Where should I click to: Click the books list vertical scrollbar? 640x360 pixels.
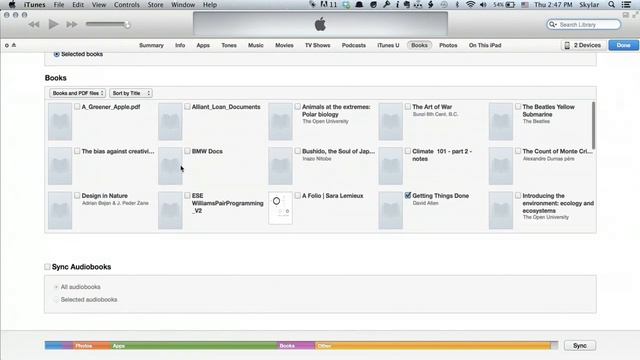593,126
